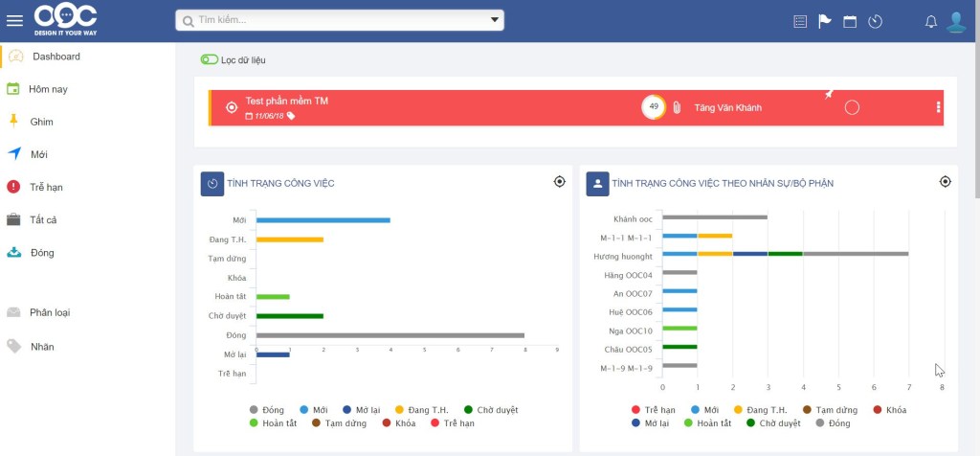The width and height of the screenshot is (980, 456).
Task: Click the clock icon of Tình trạng công việc
Action: (x=212, y=184)
